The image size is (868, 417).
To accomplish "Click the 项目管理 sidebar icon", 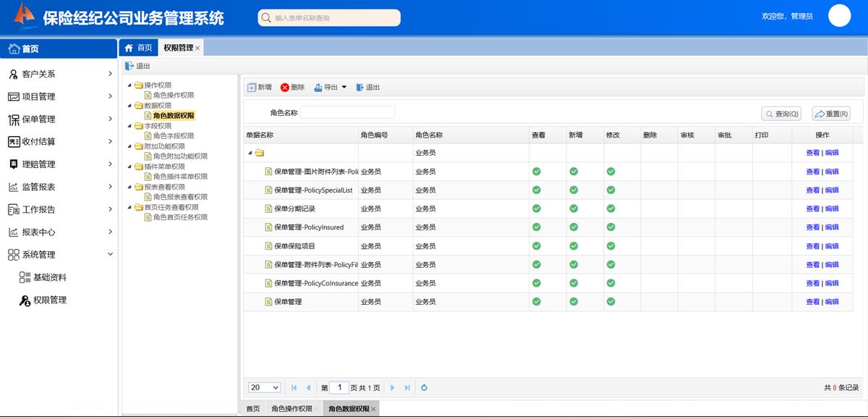I will tap(13, 96).
